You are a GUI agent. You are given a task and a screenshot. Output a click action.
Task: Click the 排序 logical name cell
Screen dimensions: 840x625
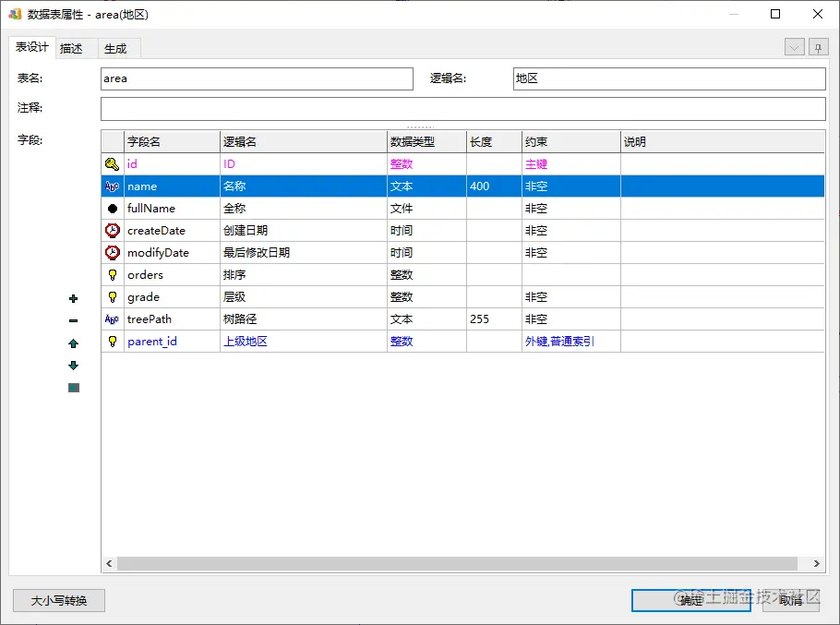pos(303,275)
